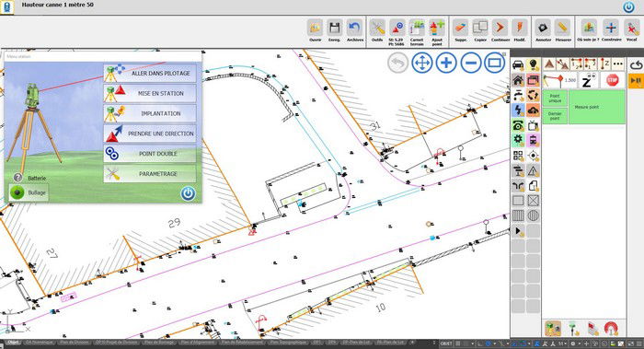Viewport: 644px width, 349px height.
Task: Choose the car category icon
Action: pos(518,65)
